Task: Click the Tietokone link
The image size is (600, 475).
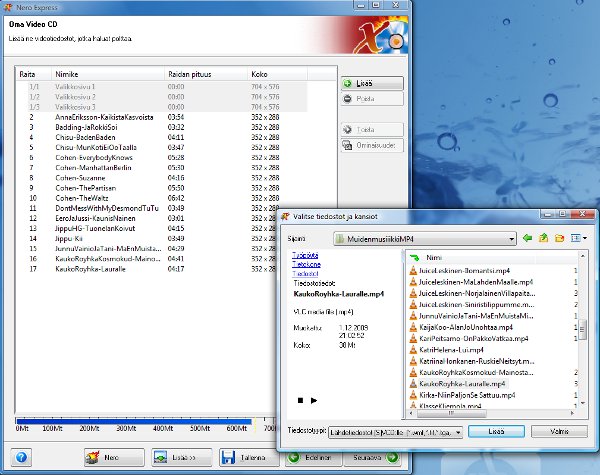Action: pos(306,264)
